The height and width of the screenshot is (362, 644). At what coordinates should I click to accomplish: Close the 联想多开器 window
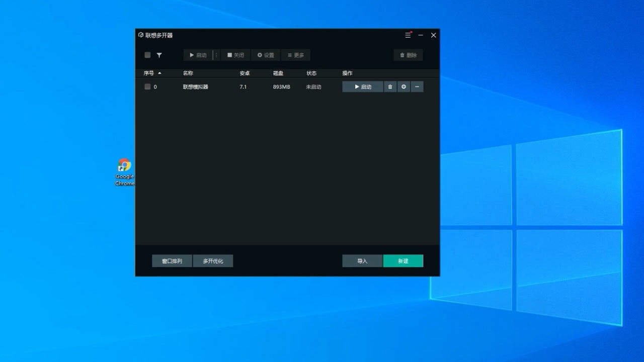pos(433,35)
